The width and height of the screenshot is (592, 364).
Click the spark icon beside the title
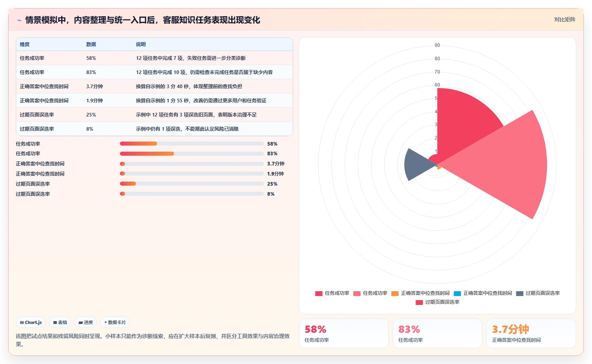click(19, 20)
